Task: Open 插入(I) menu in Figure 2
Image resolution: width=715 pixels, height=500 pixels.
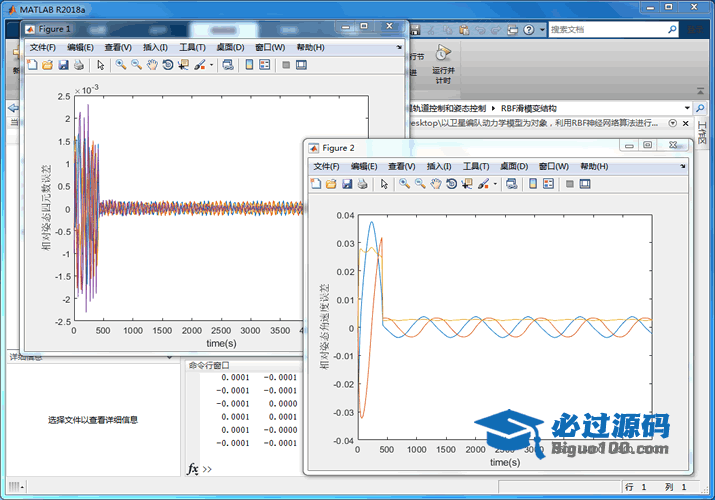Action: click(440, 166)
